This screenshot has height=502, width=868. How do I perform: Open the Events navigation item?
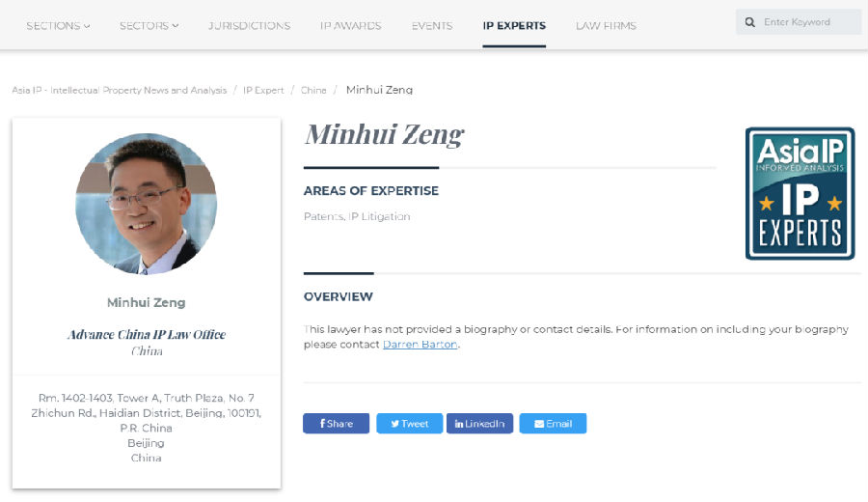coord(432,25)
